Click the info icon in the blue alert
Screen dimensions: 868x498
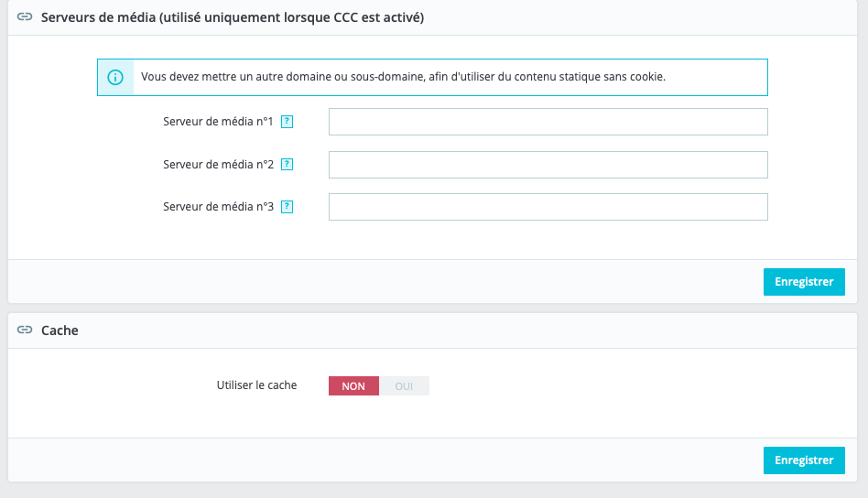pyautogui.click(x=115, y=77)
